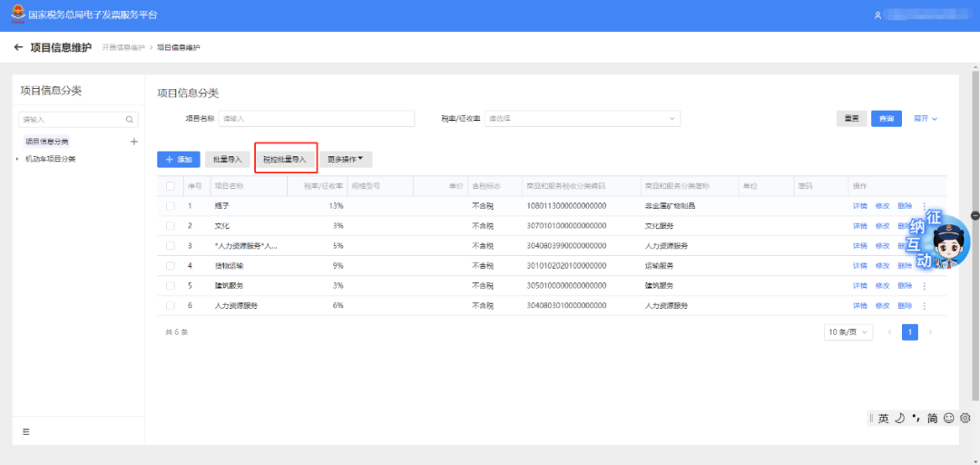Open IME settings gear icon
980x465 pixels.
point(965,418)
